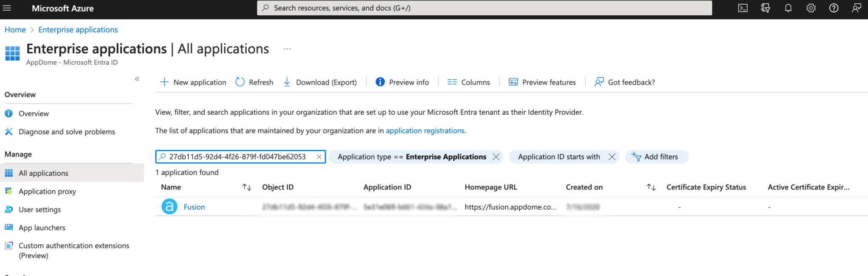Remove the Application ID starts with filter
Image resolution: width=868 pixels, height=276 pixels.
click(x=612, y=157)
